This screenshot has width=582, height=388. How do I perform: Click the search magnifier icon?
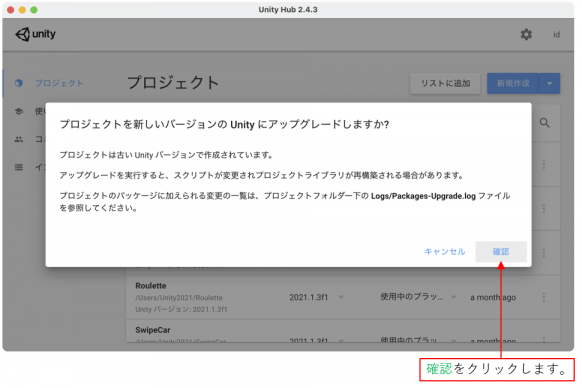(545, 123)
